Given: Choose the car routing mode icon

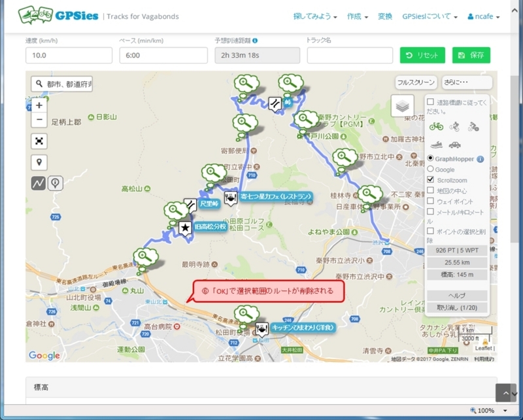Looking at the screenshot, I should coord(454,145).
